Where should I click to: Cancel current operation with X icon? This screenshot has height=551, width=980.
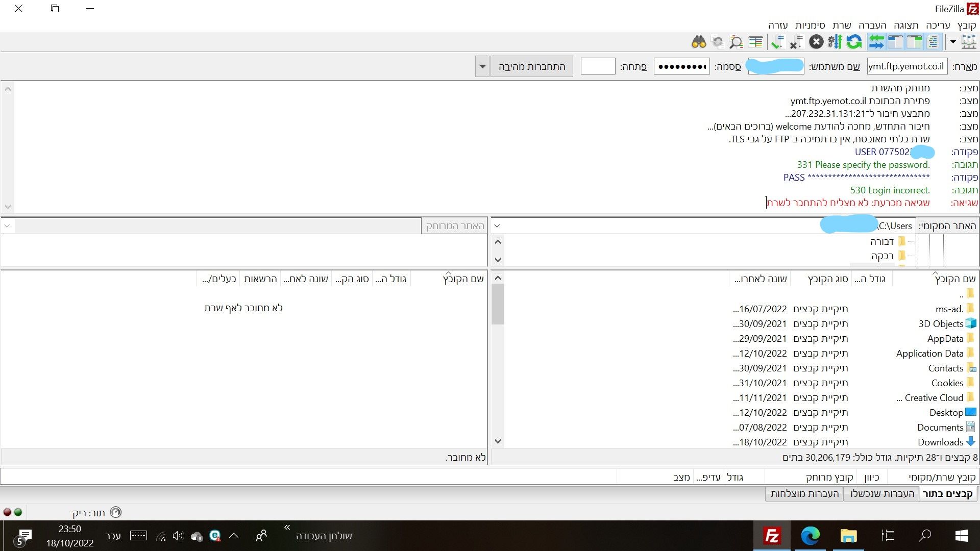(x=816, y=42)
